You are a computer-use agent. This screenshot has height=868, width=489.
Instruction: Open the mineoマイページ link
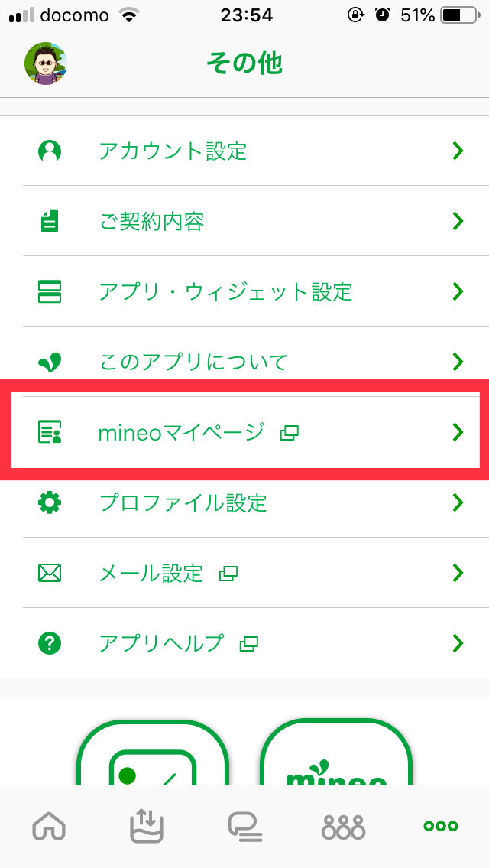click(181, 432)
